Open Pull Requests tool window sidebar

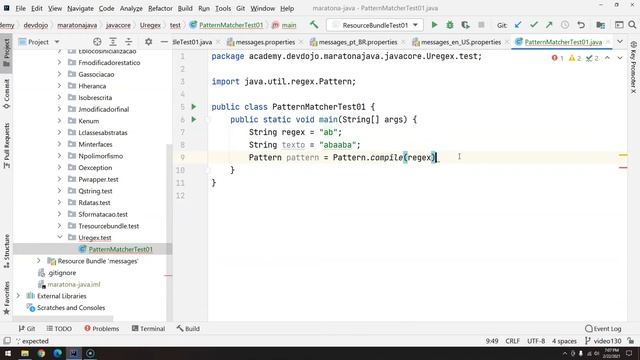(x=7, y=146)
